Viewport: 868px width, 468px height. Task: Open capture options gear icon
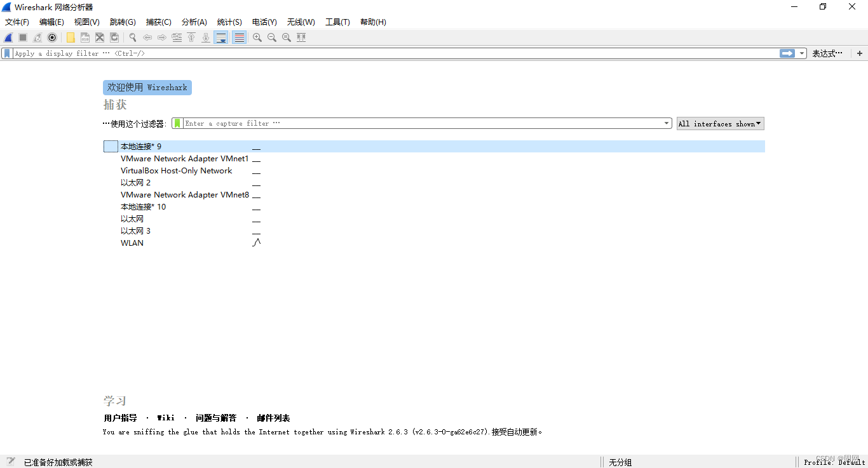tap(52, 37)
